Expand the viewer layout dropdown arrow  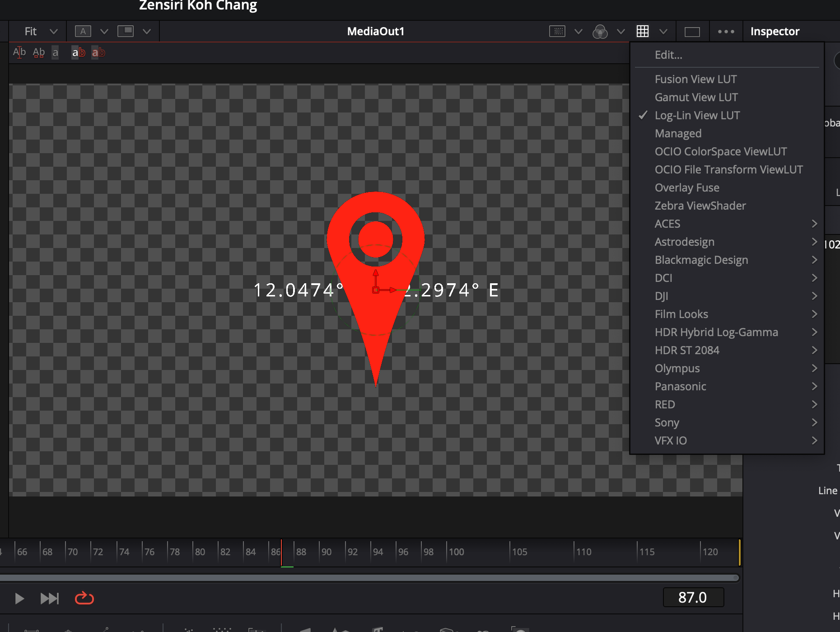pyautogui.click(x=147, y=31)
